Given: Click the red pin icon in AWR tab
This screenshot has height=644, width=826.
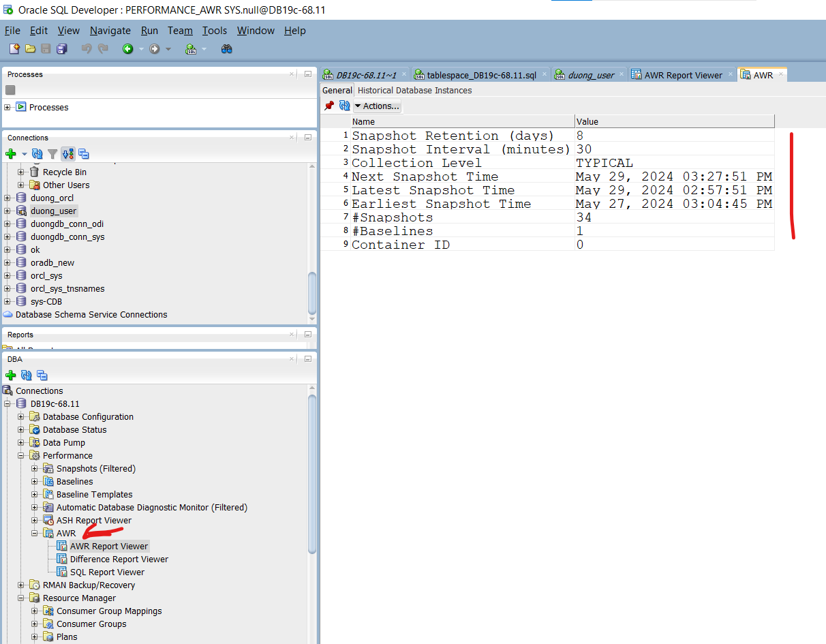Looking at the screenshot, I should (329, 106).
